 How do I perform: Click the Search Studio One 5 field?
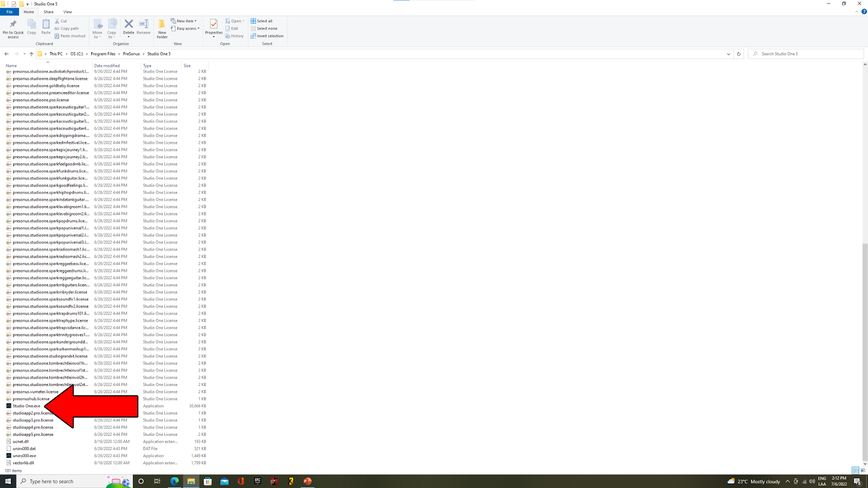coord(806,54)
